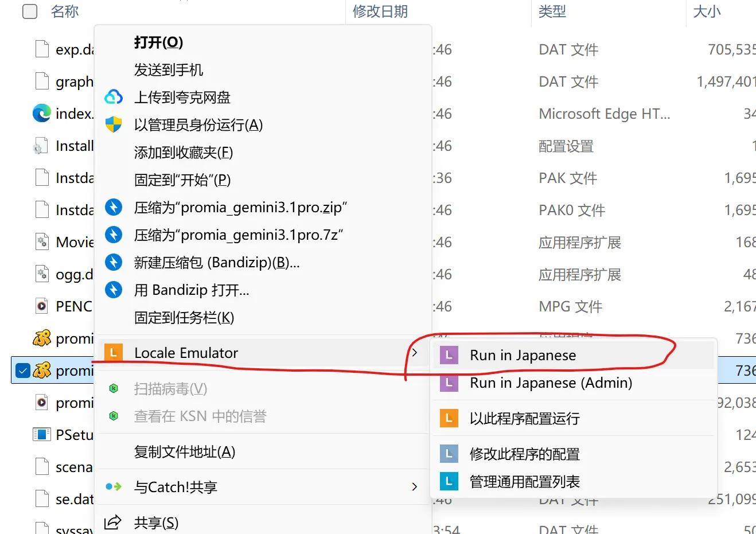Click the blue L icon beside 管理通用配置列表
This screenshot has width=756, height=534.
pos(449,481)
